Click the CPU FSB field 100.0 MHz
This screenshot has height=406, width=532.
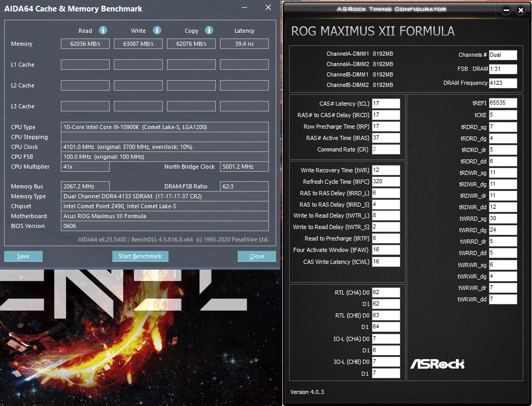point(164,157)
